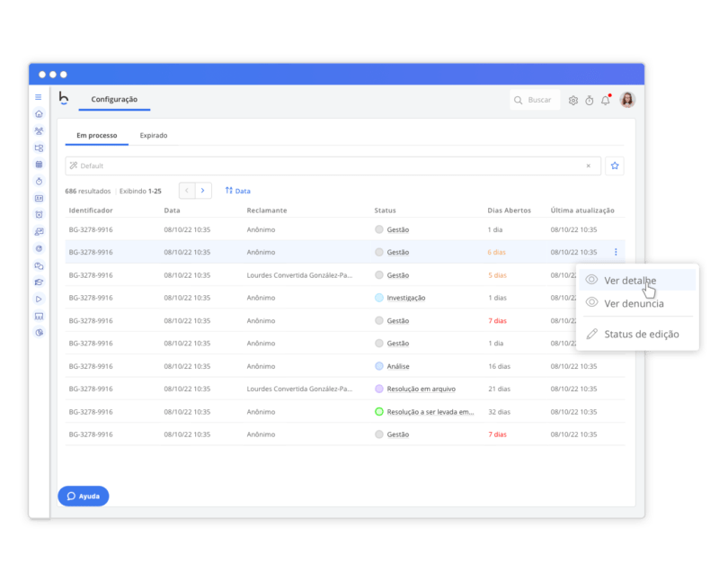Select Status de edição menu option

point(641,335)
